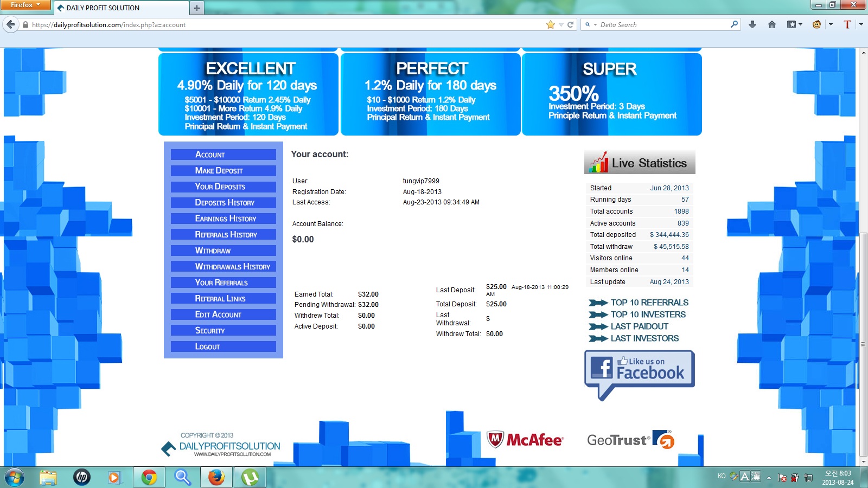This screenshot has height=488, width=868.
Task: Open Security settings in sidebar
Action: coord(224,331)
